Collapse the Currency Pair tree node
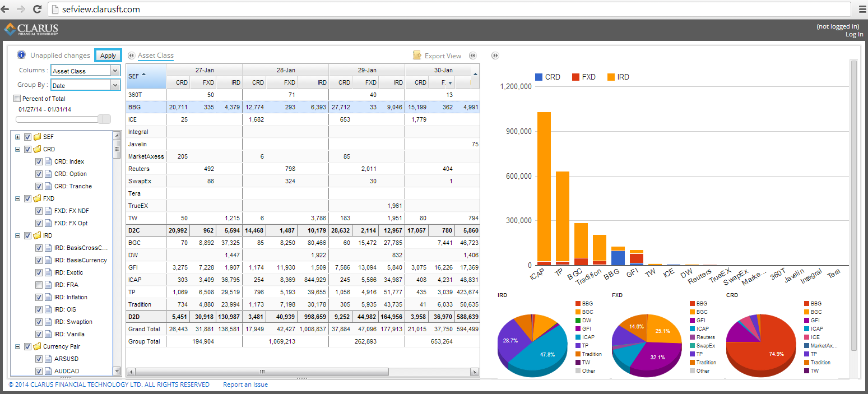The image size is (868, 394). (x=18, y=346)
